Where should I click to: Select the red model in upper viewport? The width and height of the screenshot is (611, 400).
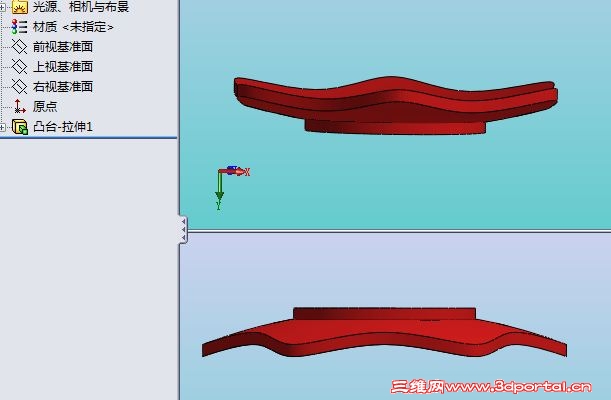coord(395,105)
